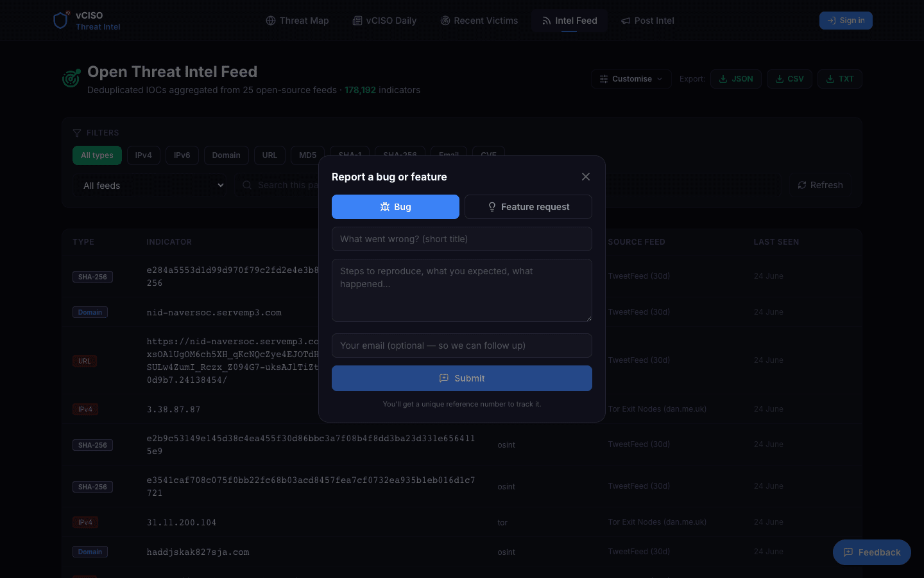
Task: Filter indicators by IPv6
Action: point(182,155)
